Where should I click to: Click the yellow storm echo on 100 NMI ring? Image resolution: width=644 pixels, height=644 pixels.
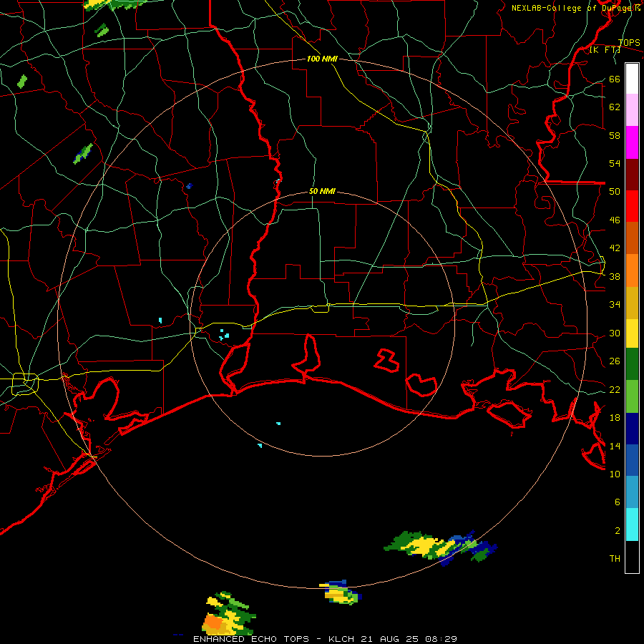tap(340, 592)
